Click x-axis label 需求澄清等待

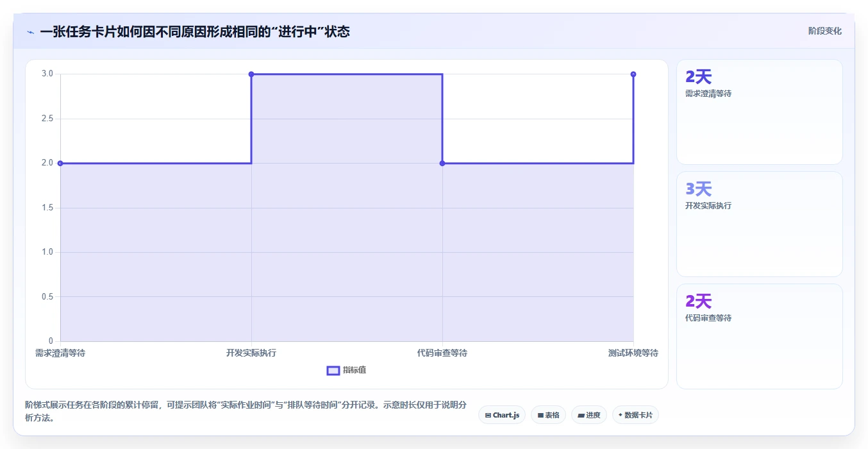(x=60, y=353)
